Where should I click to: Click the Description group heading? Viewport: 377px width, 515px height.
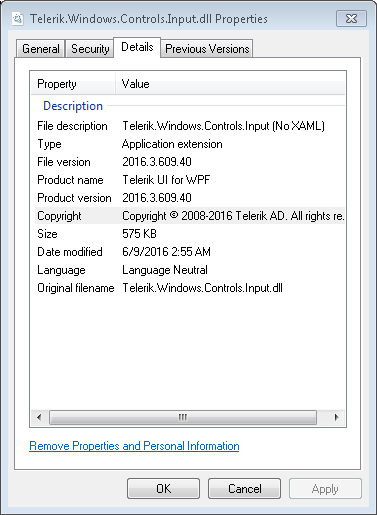click(73, 106)
